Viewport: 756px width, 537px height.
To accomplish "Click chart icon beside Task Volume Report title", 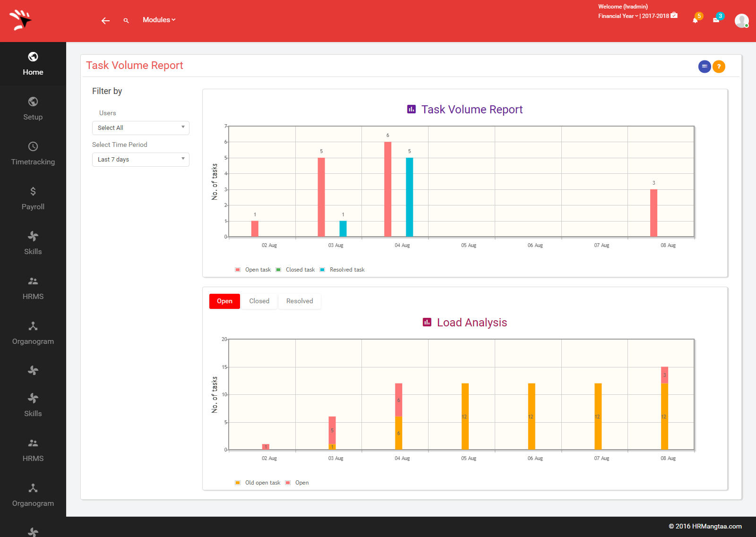I will point(412,109).
